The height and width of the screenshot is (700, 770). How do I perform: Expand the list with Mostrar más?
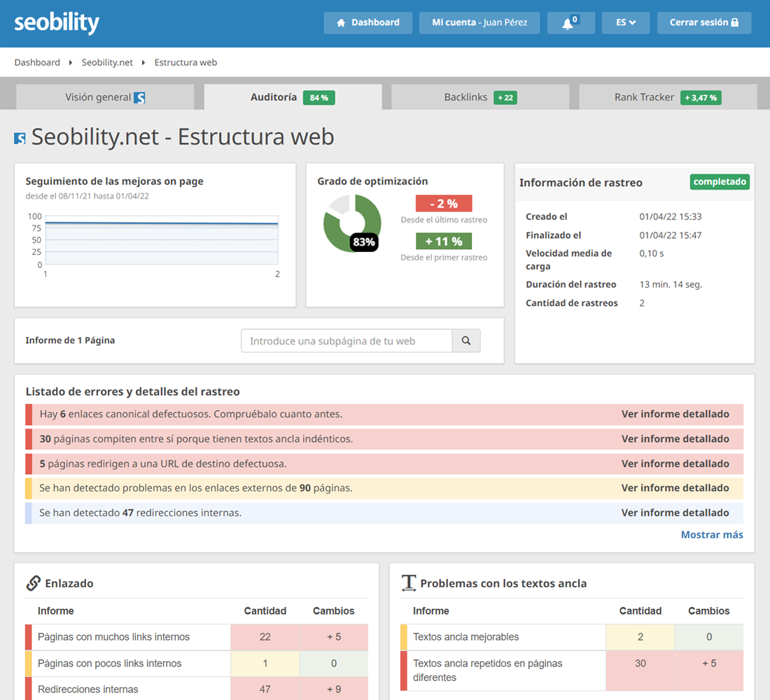tap(712, 535)
